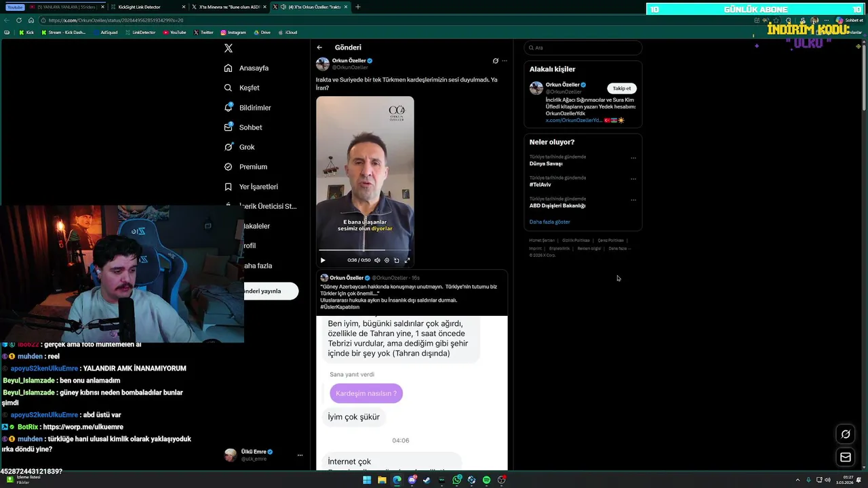Screen dimensions: 868x488
Task: Mute the video volume
Action: (377, 260)
